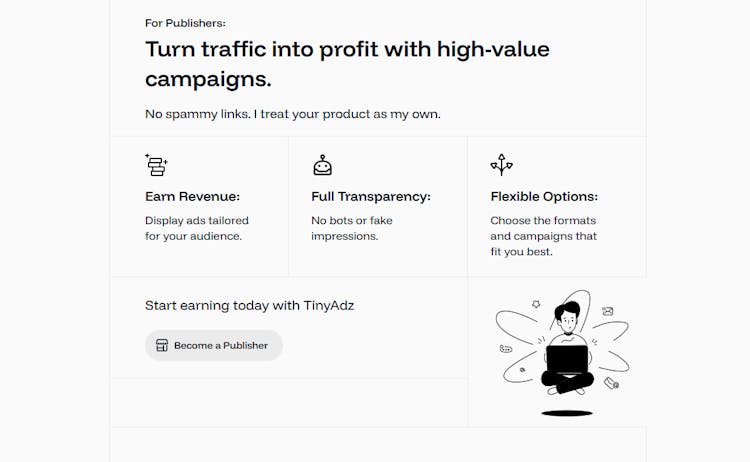Screen dimensions: 750x462
Task: Click 'Choose the formats and campaigns' description
Action: tap(543, 236)
